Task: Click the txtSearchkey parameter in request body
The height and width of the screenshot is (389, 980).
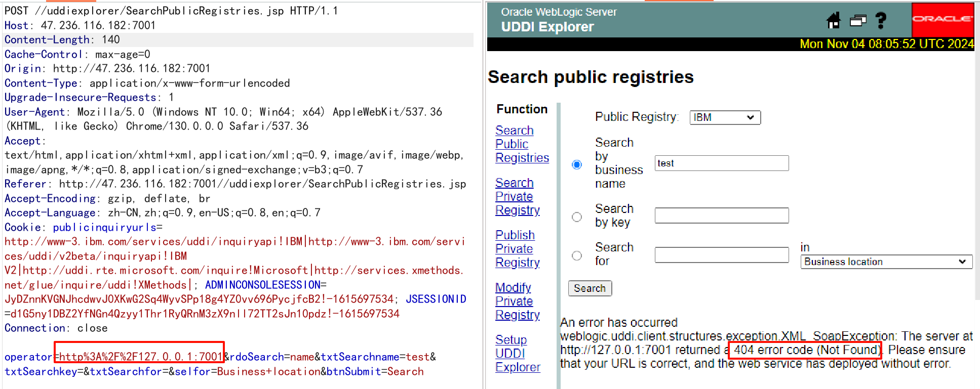Action: point(44,372)
